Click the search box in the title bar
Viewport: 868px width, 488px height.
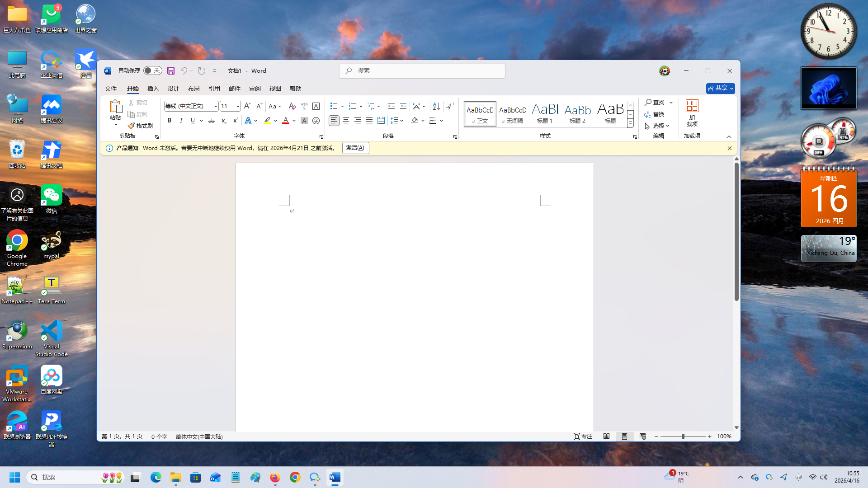point(422,71)
